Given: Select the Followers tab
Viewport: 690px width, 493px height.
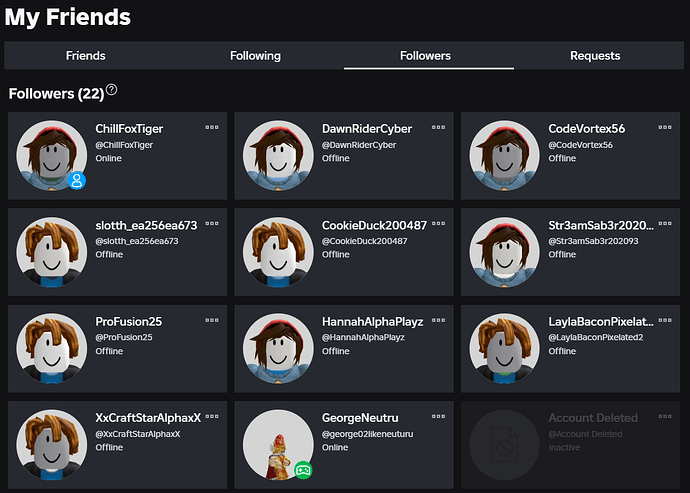Looking at the screenshot, I should pyautogui.click(x=426, y=56).
